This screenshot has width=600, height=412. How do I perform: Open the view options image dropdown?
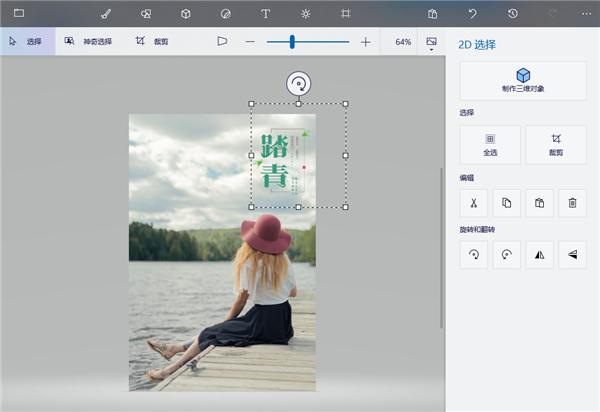[x=431, y=43]
